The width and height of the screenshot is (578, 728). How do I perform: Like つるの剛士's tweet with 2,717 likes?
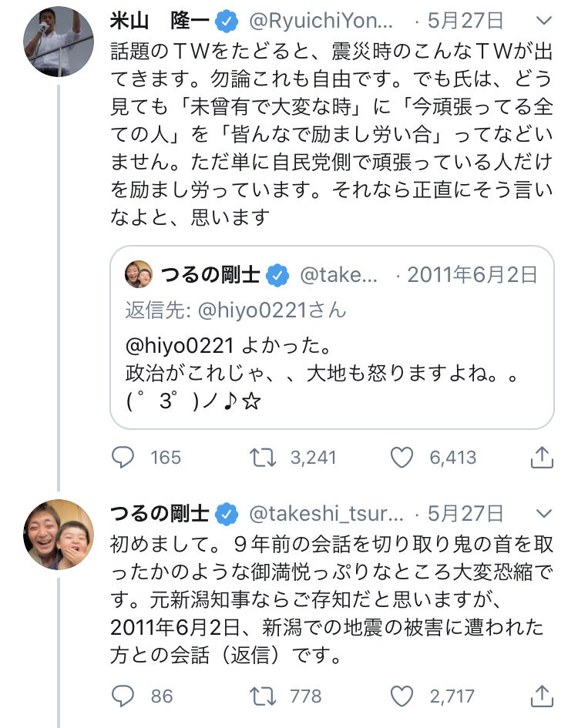402,696
